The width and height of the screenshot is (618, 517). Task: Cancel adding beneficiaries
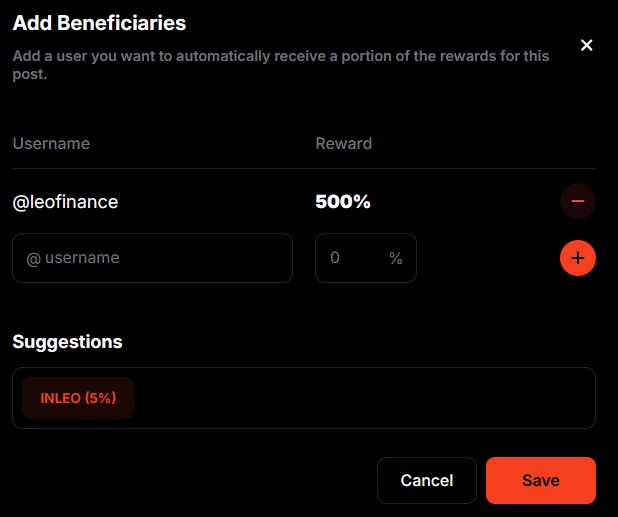click(427, 481)
